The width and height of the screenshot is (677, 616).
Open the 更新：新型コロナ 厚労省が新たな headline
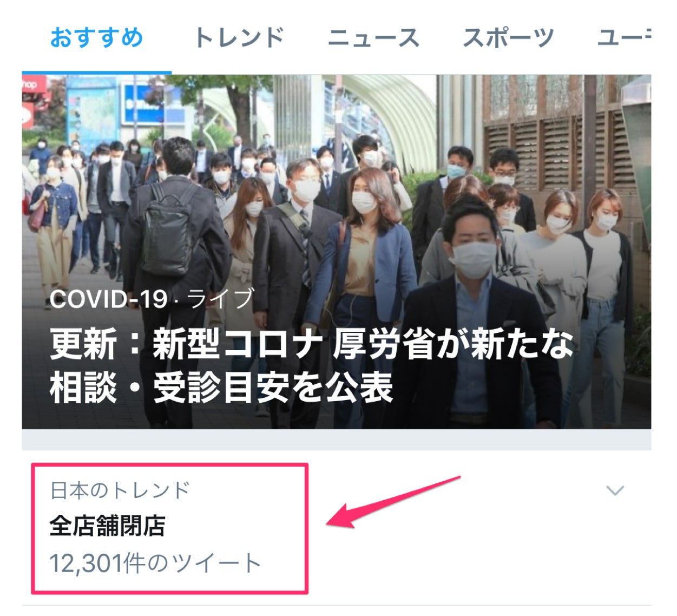coord(311,344)
